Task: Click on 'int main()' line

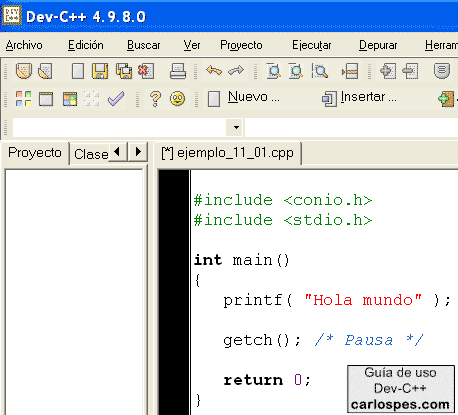Action: (242, 260)
